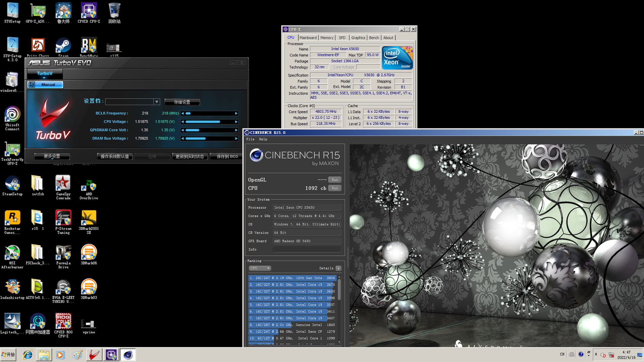Open the Help menu in Cinebench
This screenshot has width=644, height=362.
[x=263, y=139]
